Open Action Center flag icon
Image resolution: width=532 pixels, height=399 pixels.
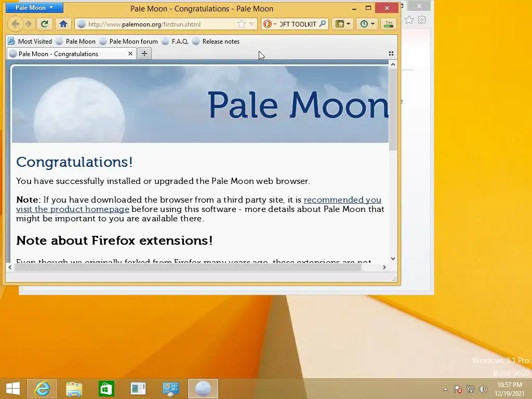(458, 389)
